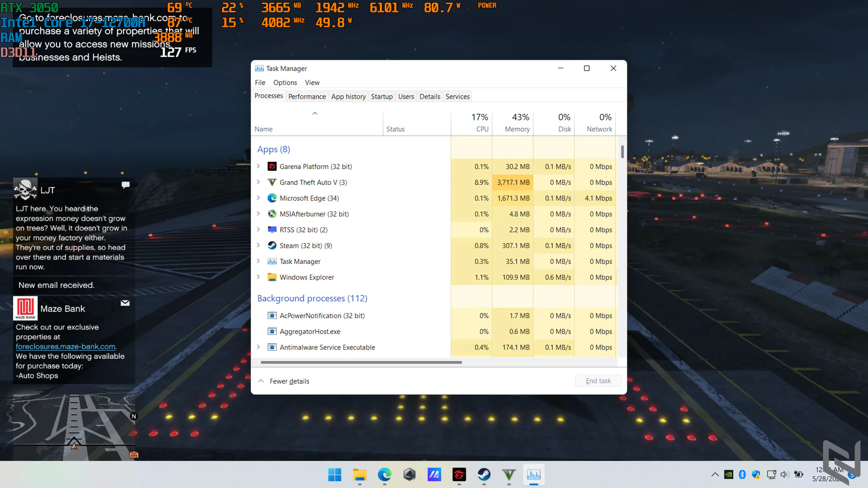
Task: Click the 4.1 Mbps network cell
Action: (x=595, y=198)
